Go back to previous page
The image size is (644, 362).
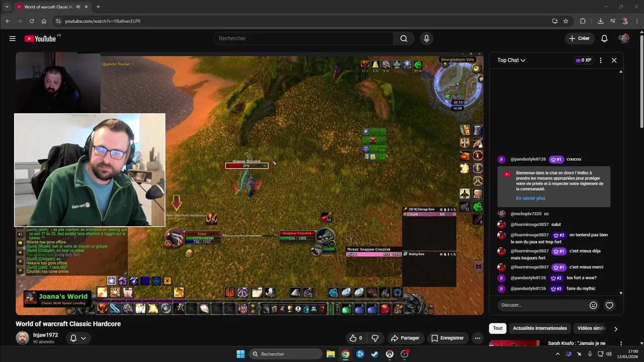point(8,21)
